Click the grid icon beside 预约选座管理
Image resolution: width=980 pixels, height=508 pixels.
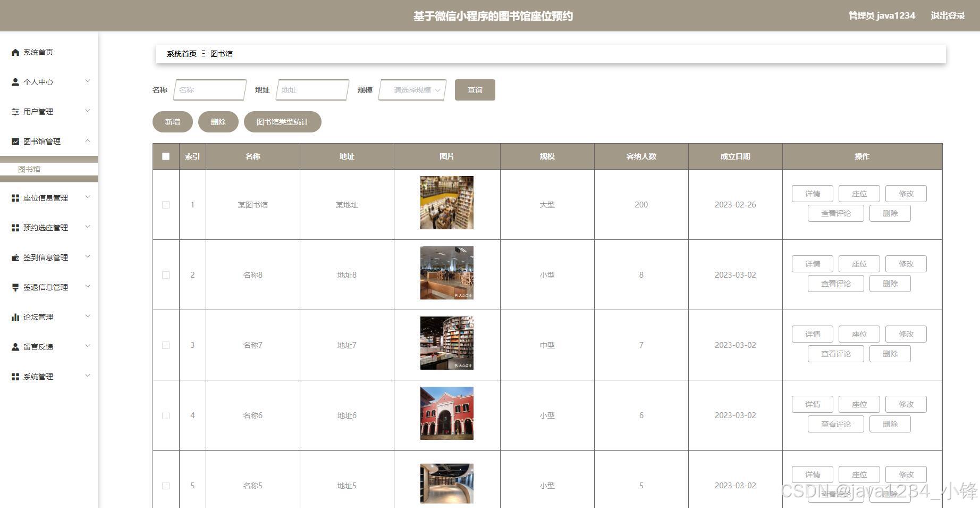pyautogui.click(x=15, y=228)
